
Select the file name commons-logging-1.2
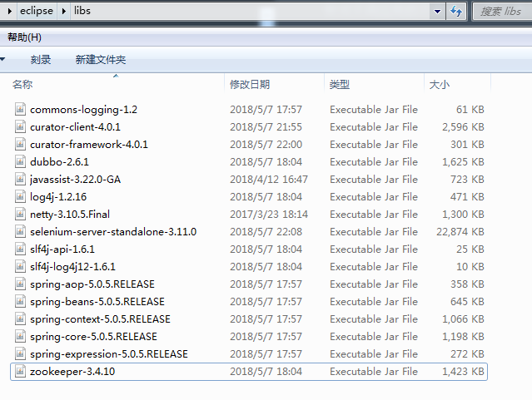[x=84, y=110]
